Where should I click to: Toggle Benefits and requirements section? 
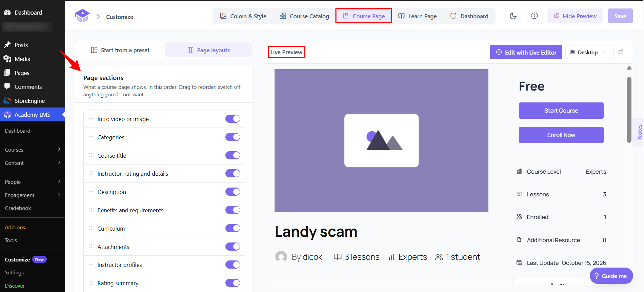point(233,210)
